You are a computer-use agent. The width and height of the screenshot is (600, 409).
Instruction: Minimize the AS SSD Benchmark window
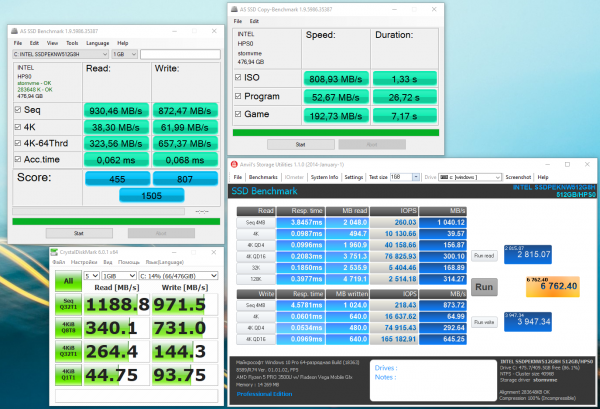(174, 31)
